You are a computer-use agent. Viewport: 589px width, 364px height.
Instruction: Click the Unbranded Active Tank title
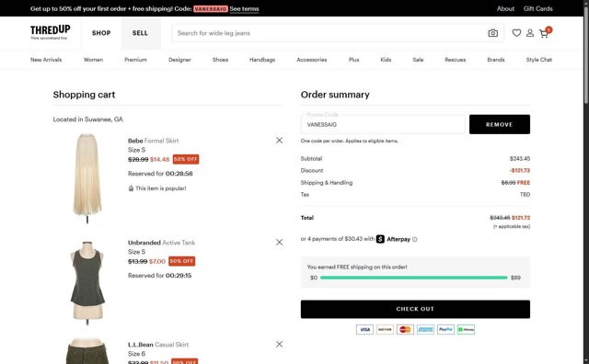162,243
